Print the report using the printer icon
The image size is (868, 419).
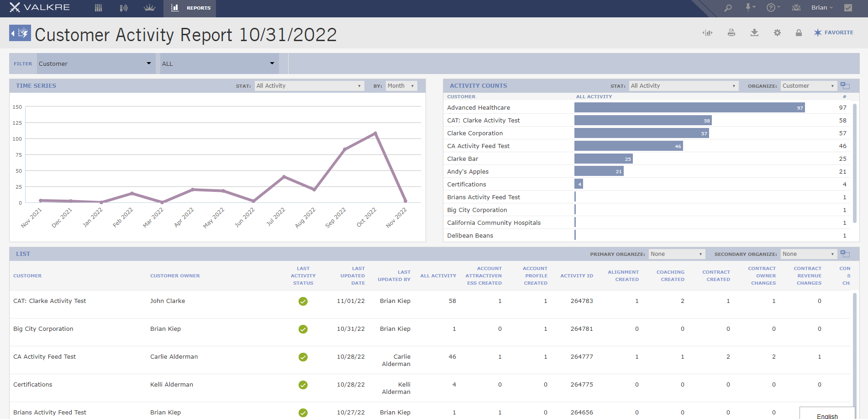pyautogui.click(x=731, y=32)
